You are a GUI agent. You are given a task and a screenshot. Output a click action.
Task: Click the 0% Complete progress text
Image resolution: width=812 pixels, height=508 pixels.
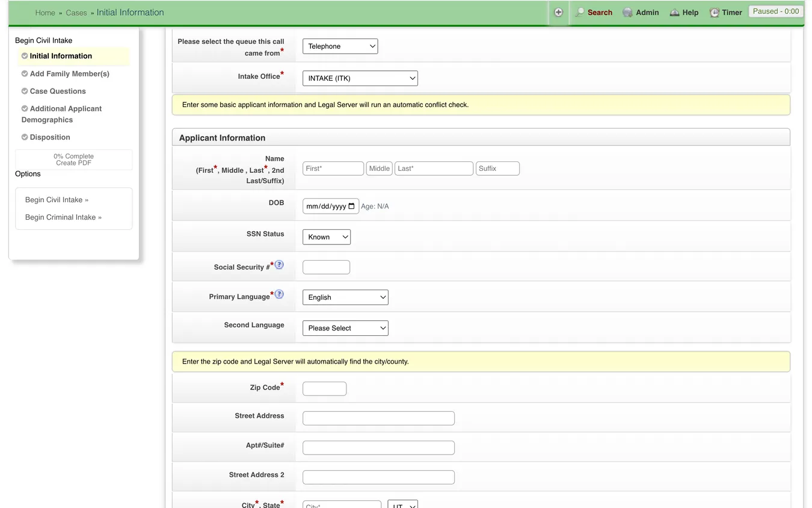pyautogui.click(x=73, y=156)
